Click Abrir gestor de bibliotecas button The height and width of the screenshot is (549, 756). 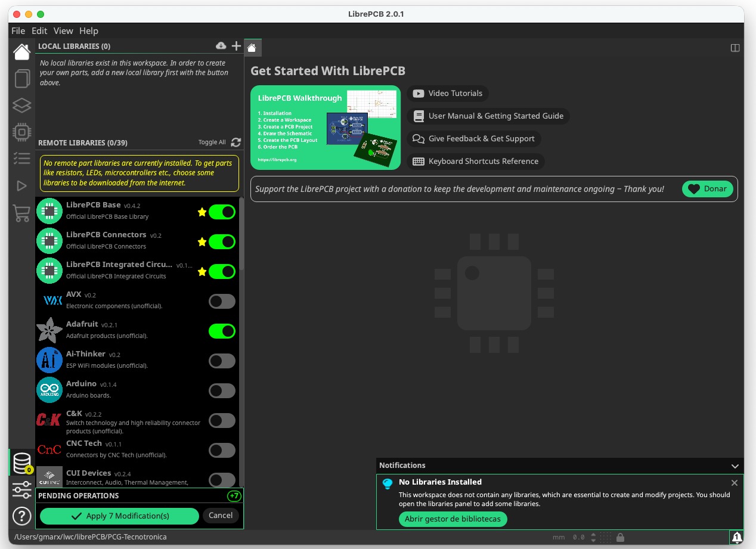tap(453, 519)
